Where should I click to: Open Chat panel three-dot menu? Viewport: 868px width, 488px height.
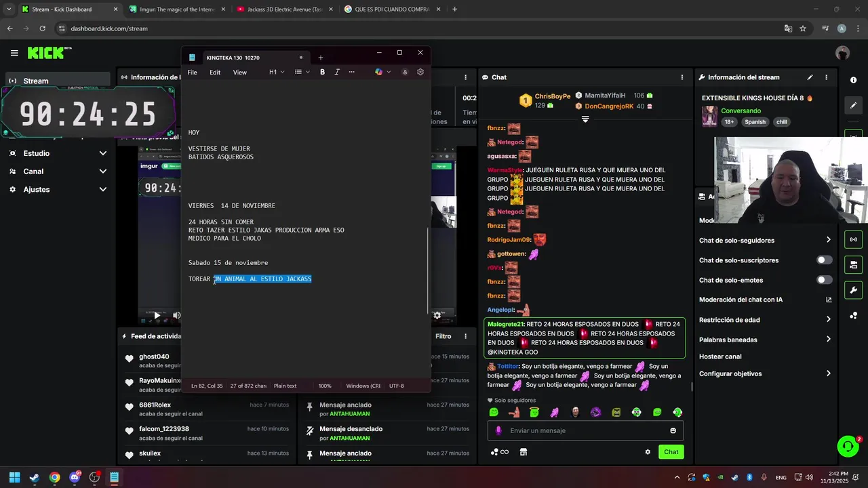tap(682, 77)
